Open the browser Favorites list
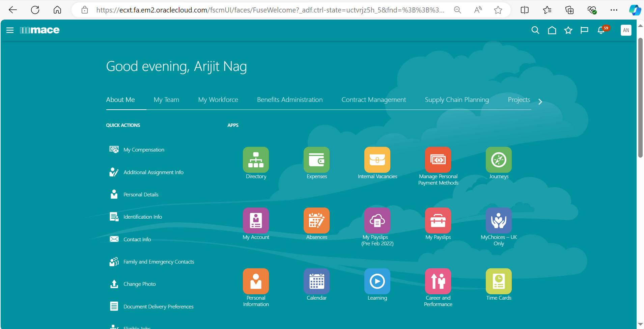Viewport: 644px width, 329px height. (x=547, y=10)
